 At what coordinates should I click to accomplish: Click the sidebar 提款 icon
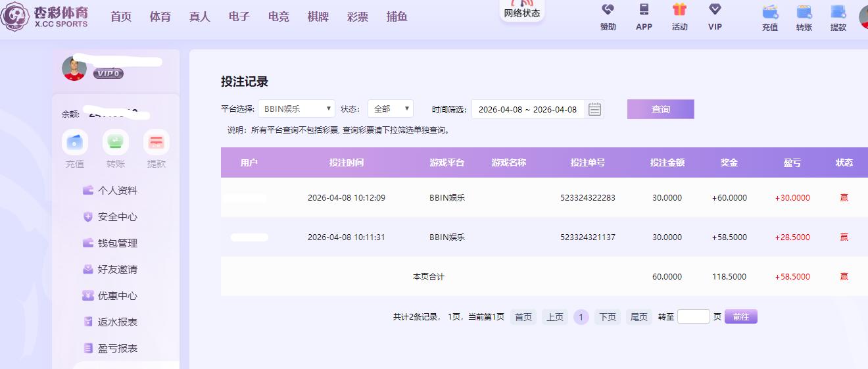coord(157,142)
